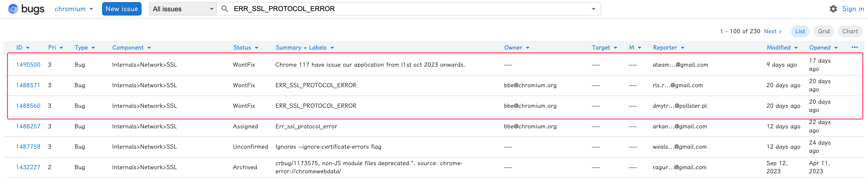Click the search magnifier icon
This screenshot has width=868, height=178.
[x=225, y=9]
